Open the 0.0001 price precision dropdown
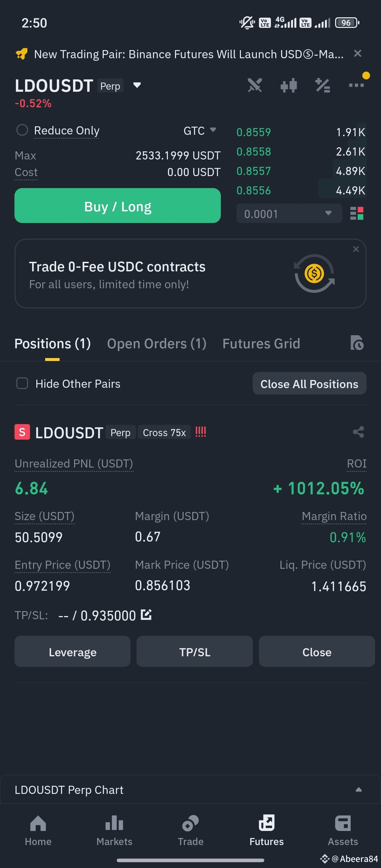 [x=289, y=213]
